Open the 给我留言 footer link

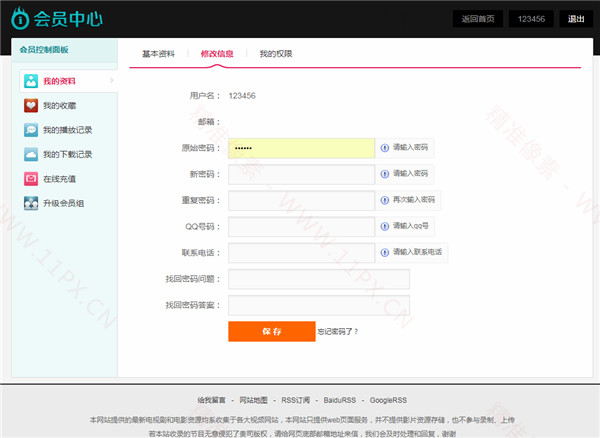tap(211, 400)
